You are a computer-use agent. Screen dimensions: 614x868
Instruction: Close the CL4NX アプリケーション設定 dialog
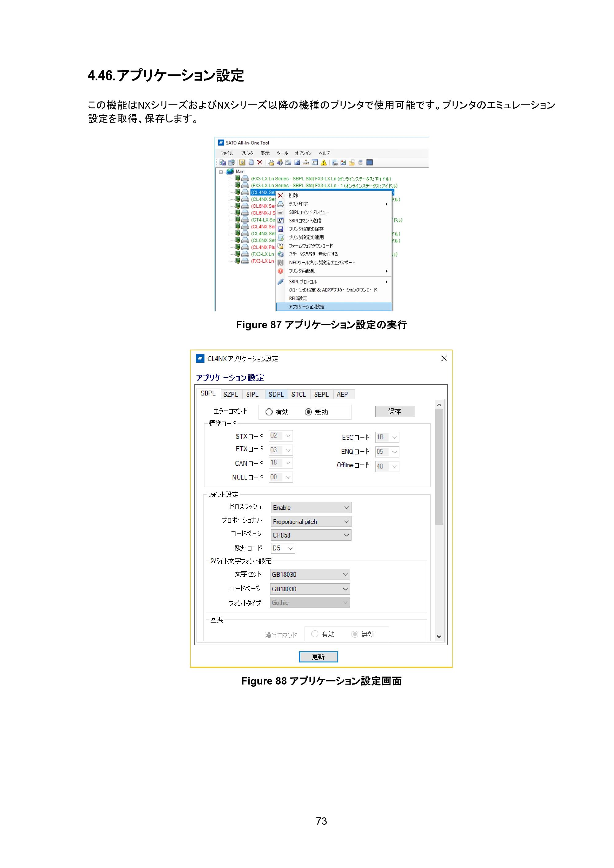444,358
